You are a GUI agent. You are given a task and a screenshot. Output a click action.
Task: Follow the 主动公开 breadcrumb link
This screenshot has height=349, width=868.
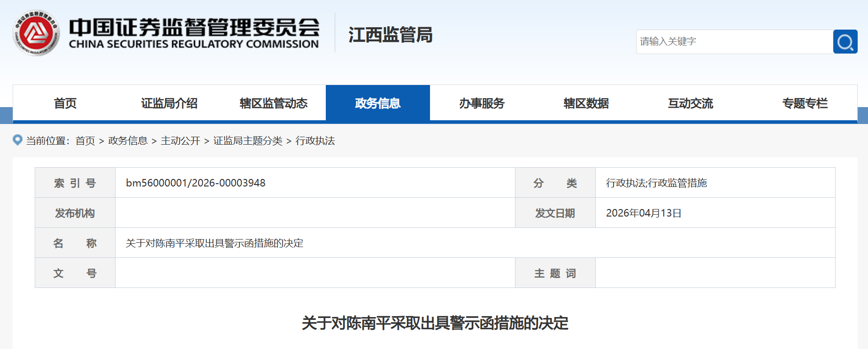[x=180, y=141]
